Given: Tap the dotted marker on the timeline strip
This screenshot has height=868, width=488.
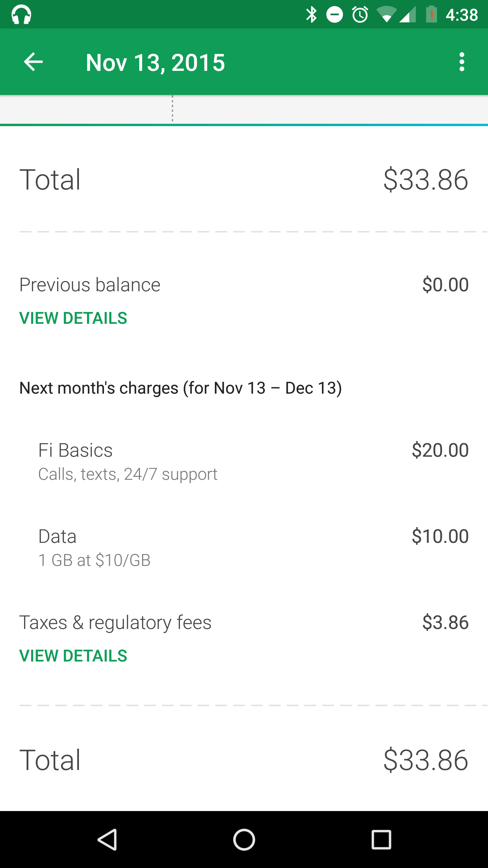Looking at the screenshot, I should coord(172,109).
